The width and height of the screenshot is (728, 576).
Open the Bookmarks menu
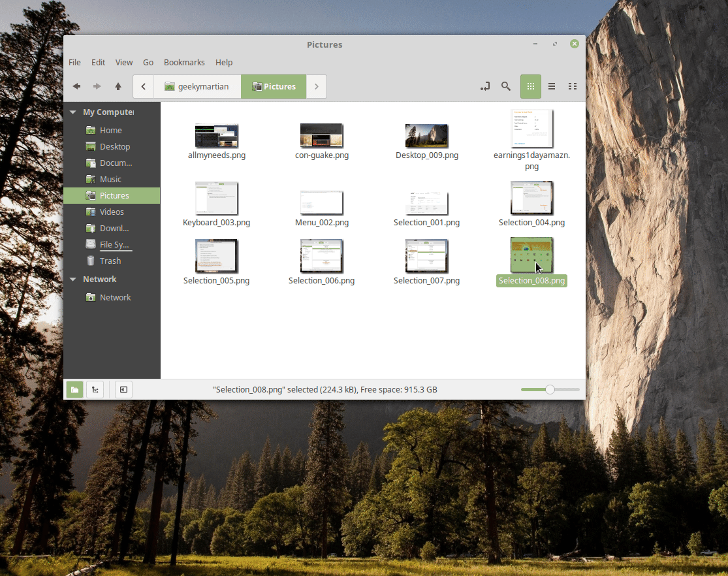coord(184,63)
